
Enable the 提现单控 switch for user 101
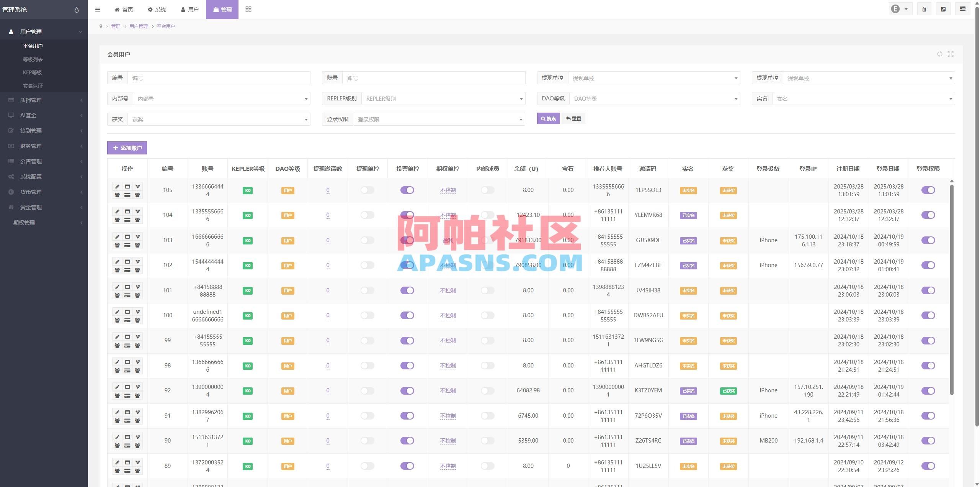(x=367, y=290)
